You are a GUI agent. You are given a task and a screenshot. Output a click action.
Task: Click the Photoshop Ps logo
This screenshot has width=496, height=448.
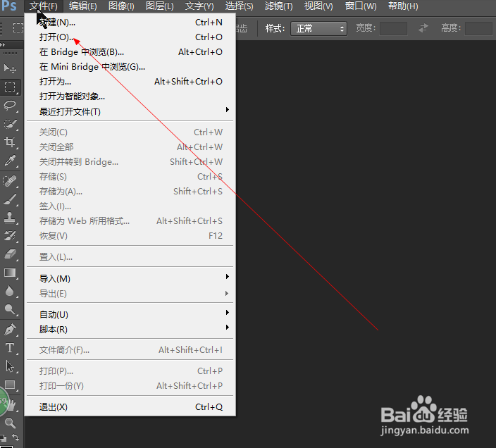(9, 6)
